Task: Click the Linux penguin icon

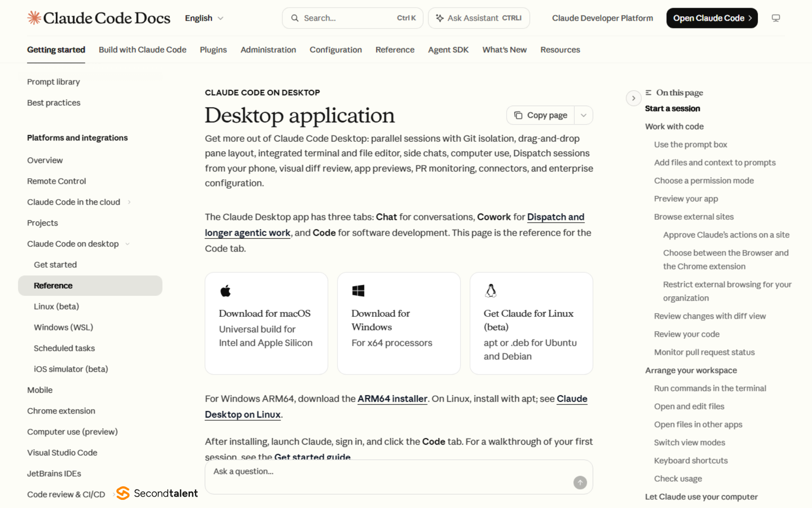Action: point(491,291)
